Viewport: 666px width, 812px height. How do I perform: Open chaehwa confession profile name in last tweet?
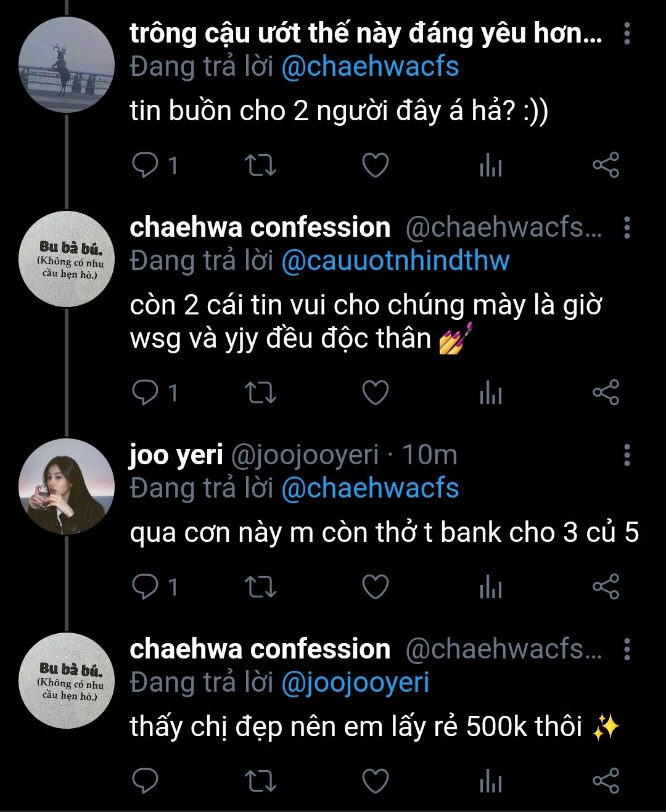coord(260,649)
